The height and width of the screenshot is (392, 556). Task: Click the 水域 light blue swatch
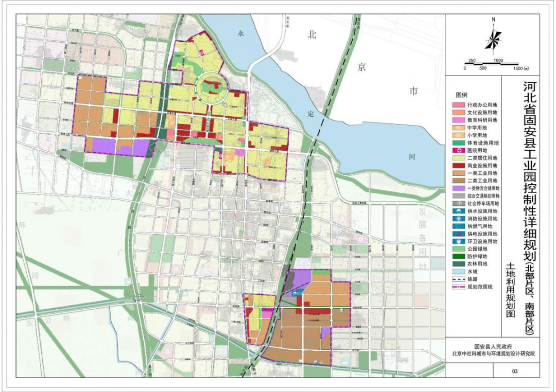tap(459, 272)
